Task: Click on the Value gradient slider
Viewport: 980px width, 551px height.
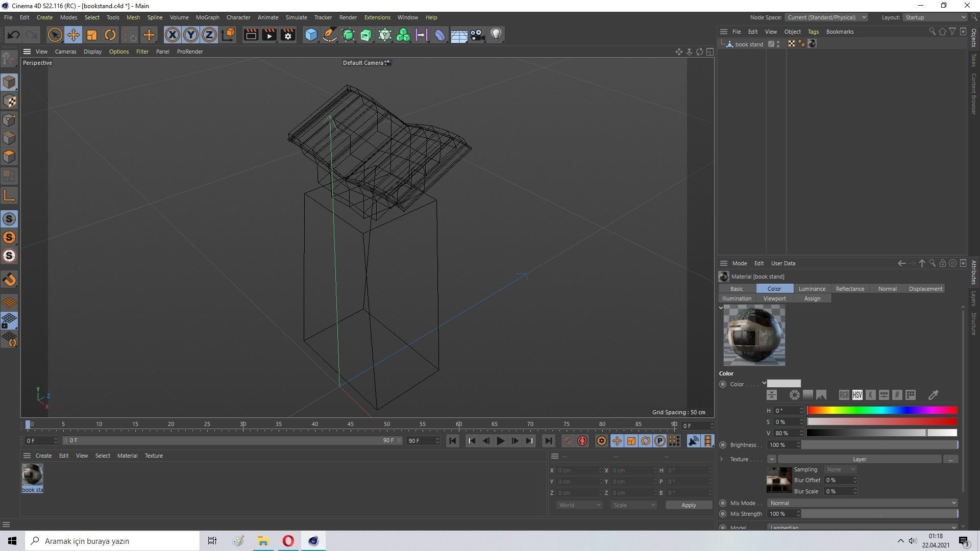Action: [882, 433]
